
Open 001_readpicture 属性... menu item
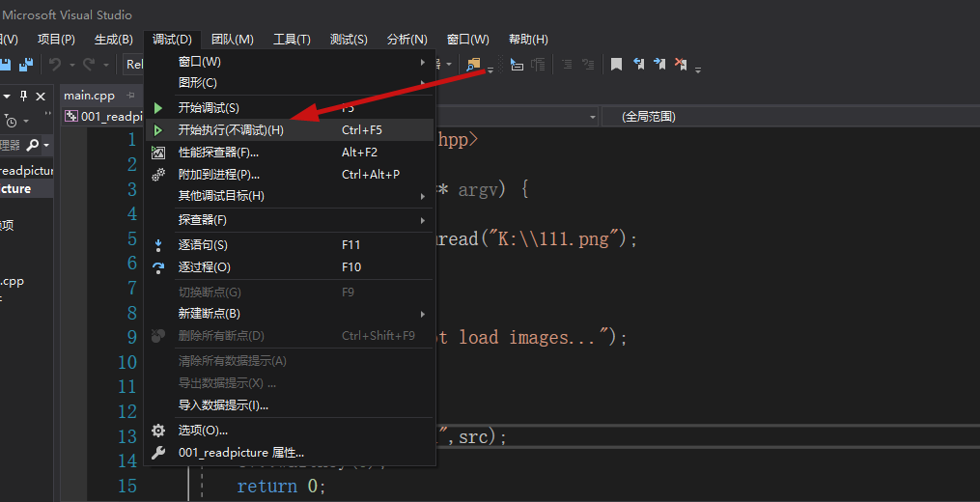(290, 453)
